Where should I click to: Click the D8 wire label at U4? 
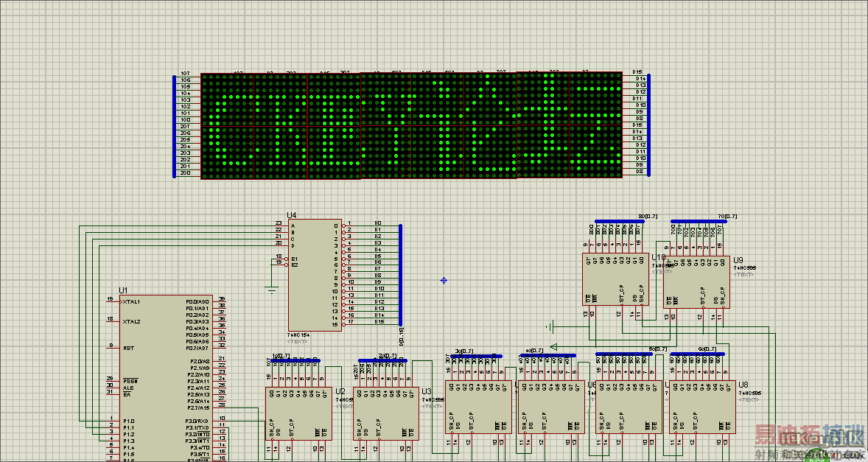coord(378,276)
